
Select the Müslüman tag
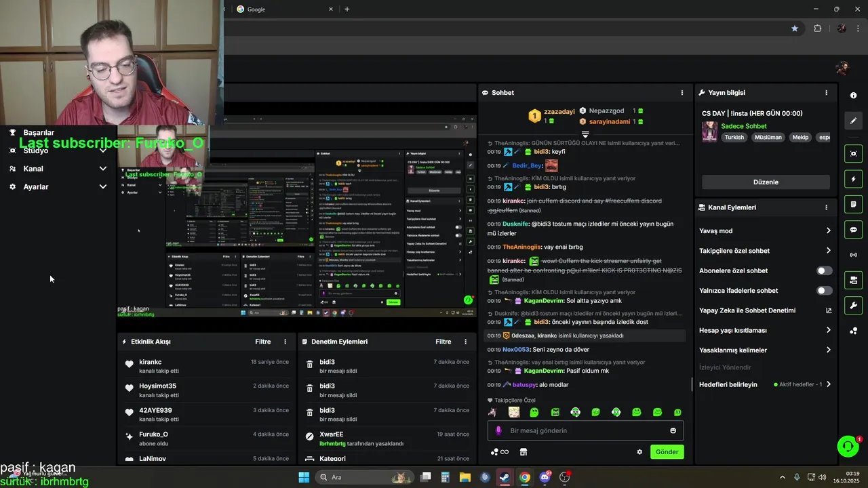click(x=768, y=137)
